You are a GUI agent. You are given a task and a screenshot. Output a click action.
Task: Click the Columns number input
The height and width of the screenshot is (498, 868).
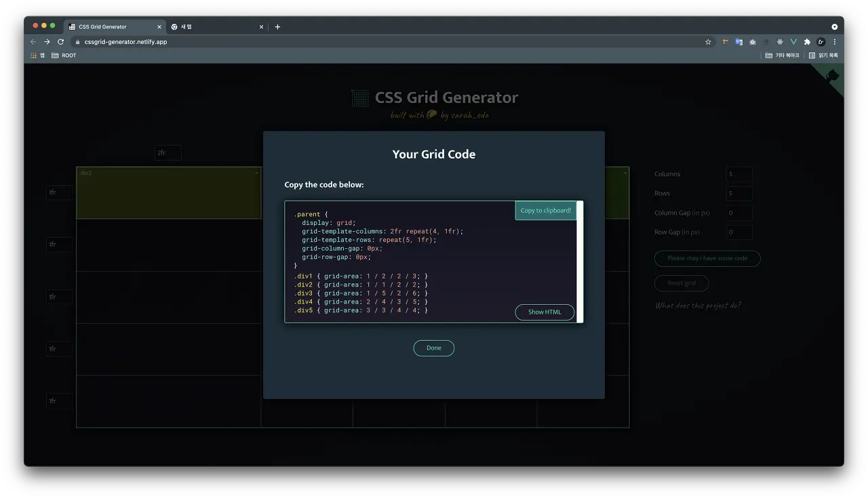[739, 174]
